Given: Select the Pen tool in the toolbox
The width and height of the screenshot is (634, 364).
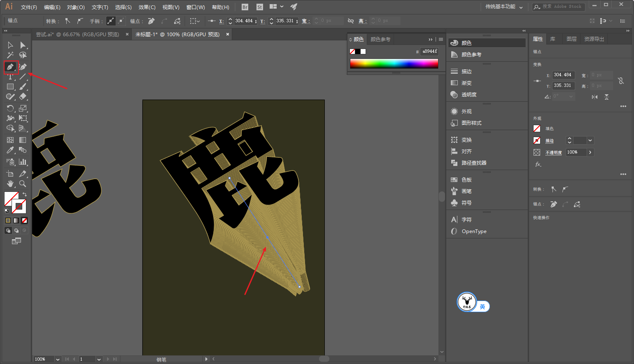Looking at the screenshot, I should pyautogui.click(x=10, y=67).
